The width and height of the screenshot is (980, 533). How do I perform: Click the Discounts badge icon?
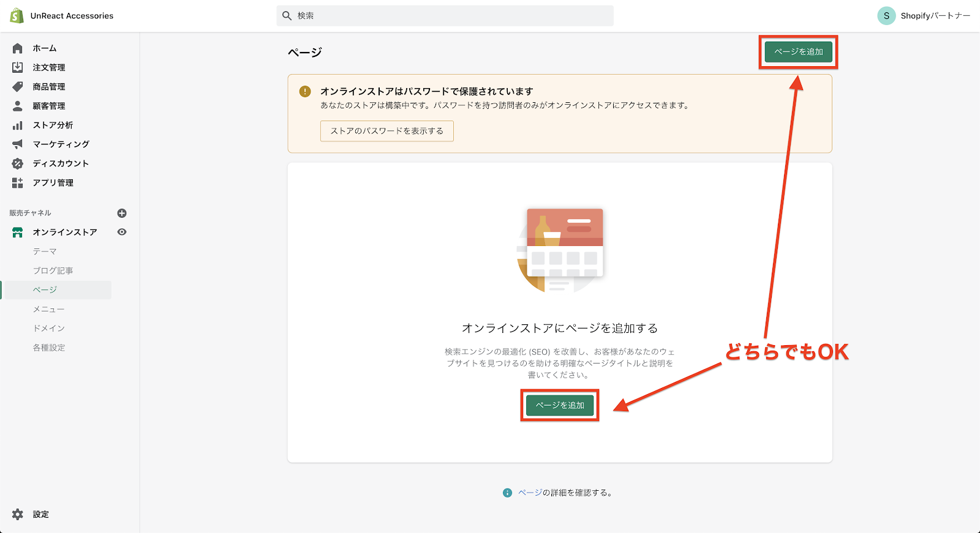tap(18, 163)
